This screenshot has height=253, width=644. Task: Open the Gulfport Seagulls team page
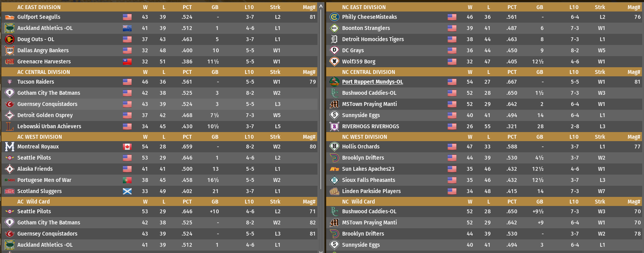[39, 17]
